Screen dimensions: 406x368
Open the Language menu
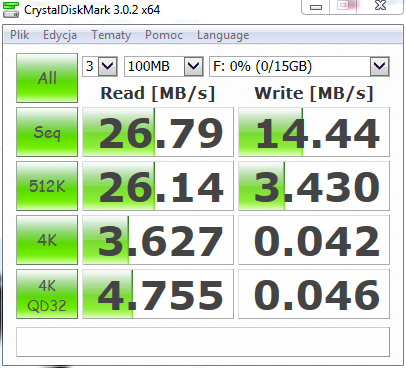point(223,35)
